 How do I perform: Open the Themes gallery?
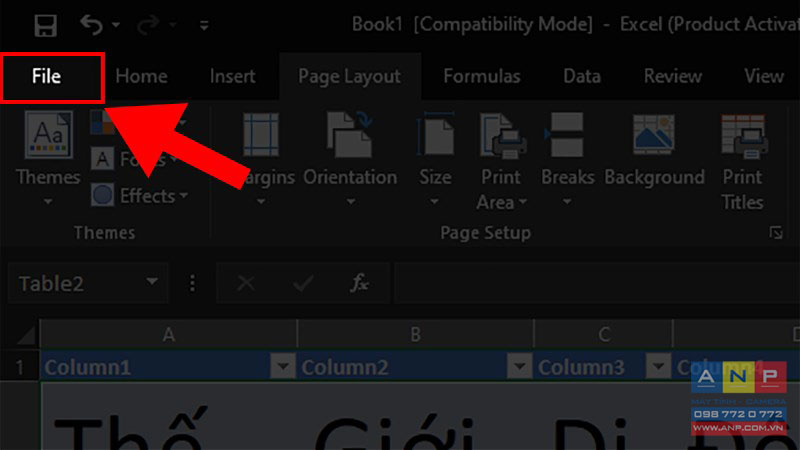(48, 159)
